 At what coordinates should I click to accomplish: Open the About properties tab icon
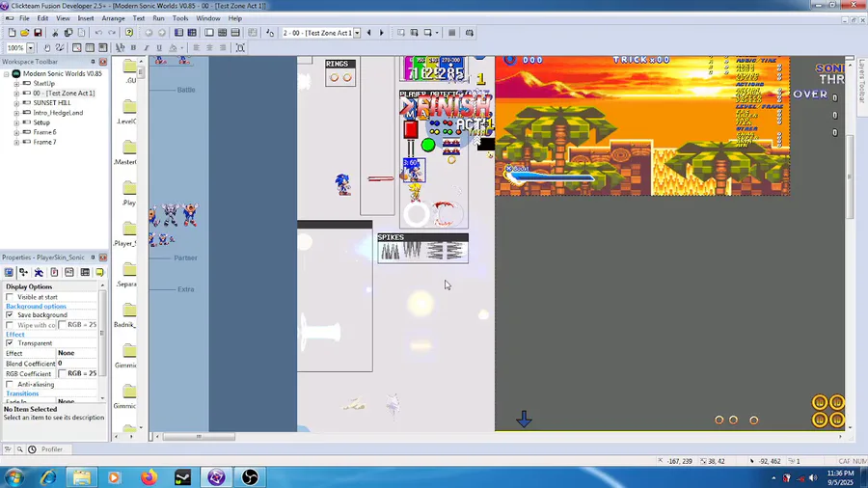pyautogui.click(x=100, y=272)
